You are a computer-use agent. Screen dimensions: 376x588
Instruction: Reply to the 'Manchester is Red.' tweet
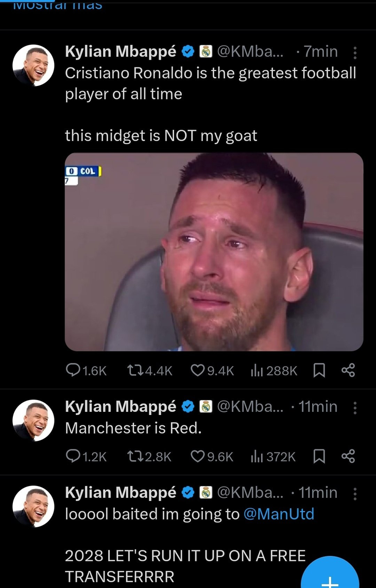click(x=73, y=456)
